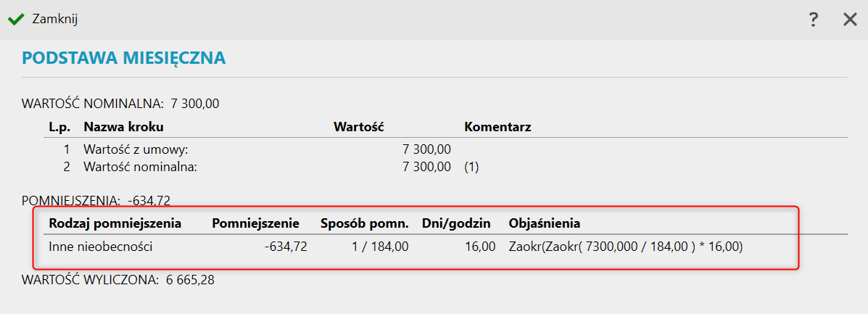The width and height of the screenshot is (868, 314).
Task: Select the 'Wartość nominalna:' step row
Action: [141, 168]
